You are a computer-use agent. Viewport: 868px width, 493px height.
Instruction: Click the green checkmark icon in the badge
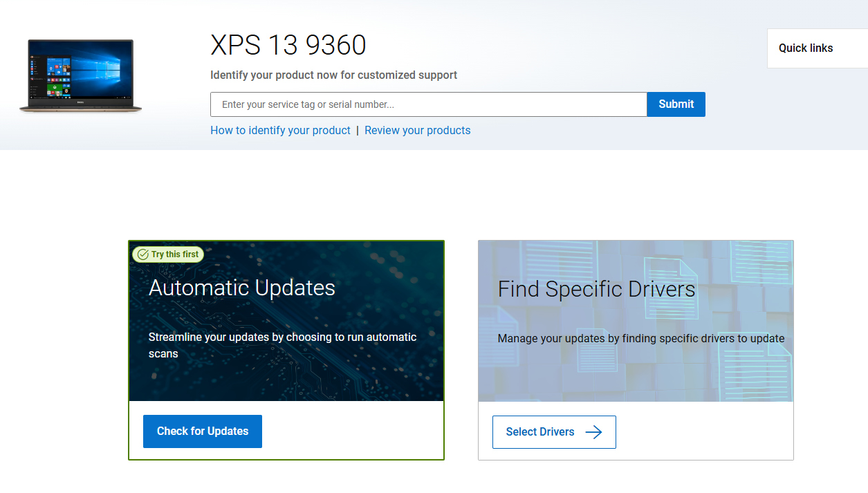coord(142,254)
